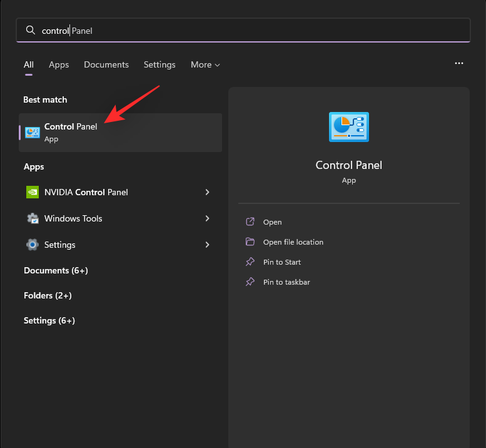Click the Open external-link icon

tap(250, 222)
